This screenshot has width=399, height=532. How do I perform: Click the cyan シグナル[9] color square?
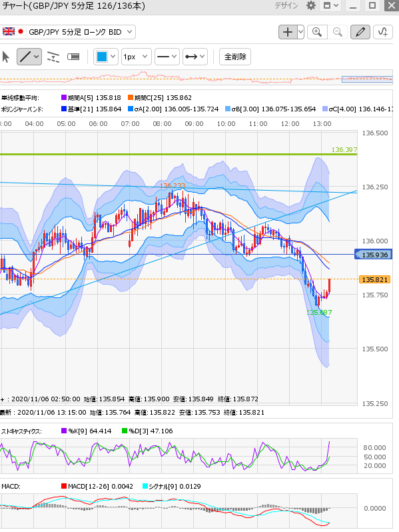pyautogui.click(x=145, y=486)
